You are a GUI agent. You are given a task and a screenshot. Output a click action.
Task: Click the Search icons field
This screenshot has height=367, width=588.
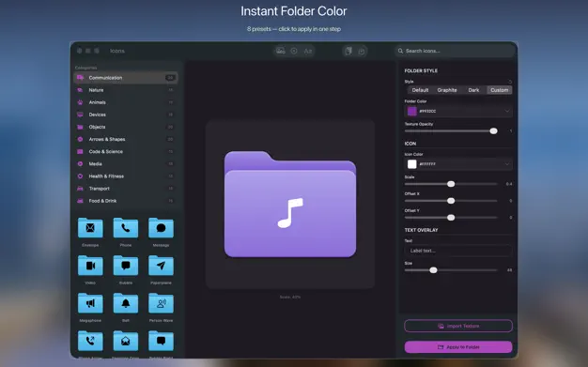tap(456, 51)
